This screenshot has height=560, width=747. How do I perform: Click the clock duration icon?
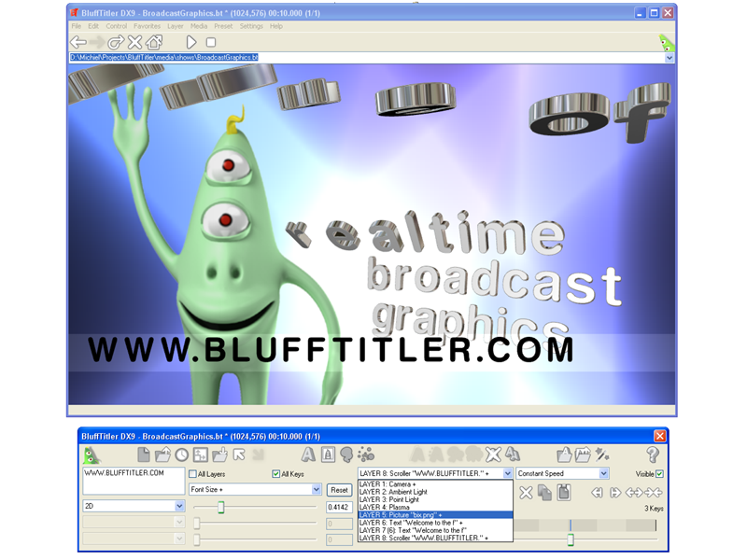pos(181,455)
